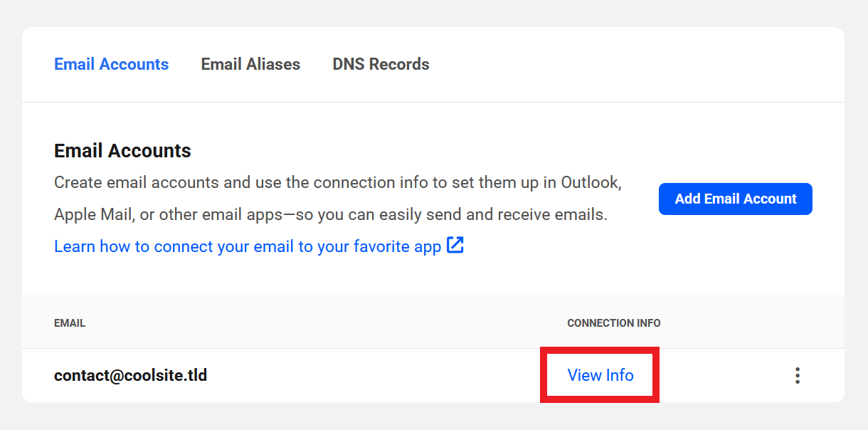Click the bold Email Accounts section heading

122,151
